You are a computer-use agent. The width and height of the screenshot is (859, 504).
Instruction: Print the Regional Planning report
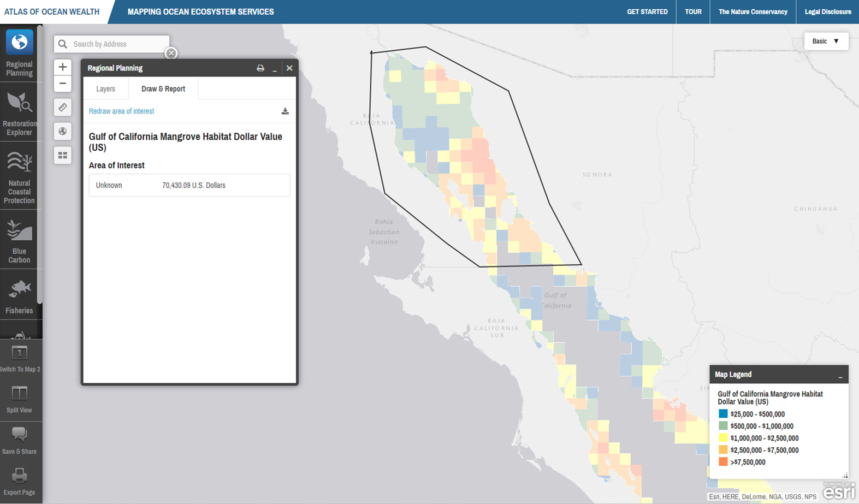(260, 68)
